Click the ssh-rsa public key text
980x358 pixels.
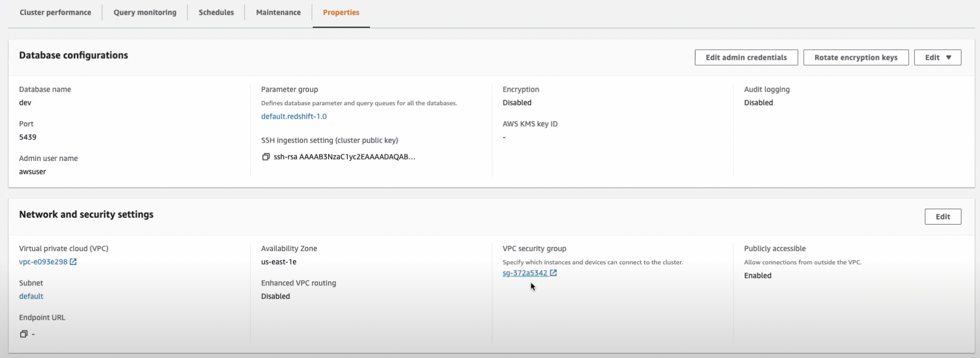click(344, 157)
